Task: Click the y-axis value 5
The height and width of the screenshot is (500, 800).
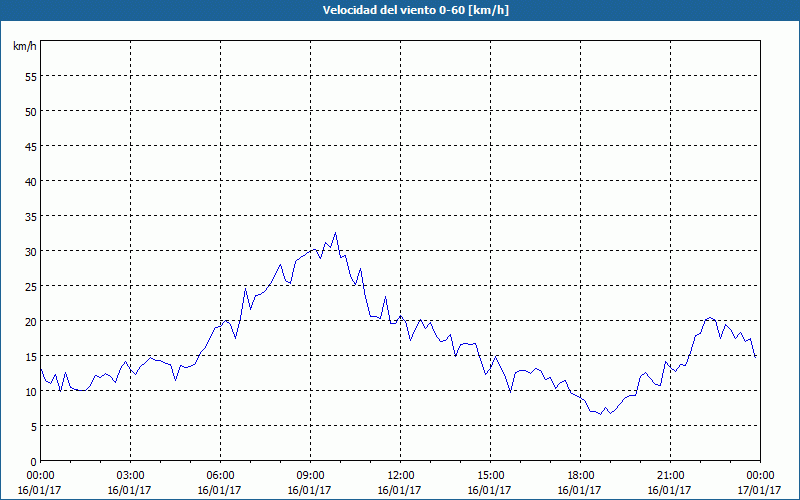Action: (x=34, y=427)
